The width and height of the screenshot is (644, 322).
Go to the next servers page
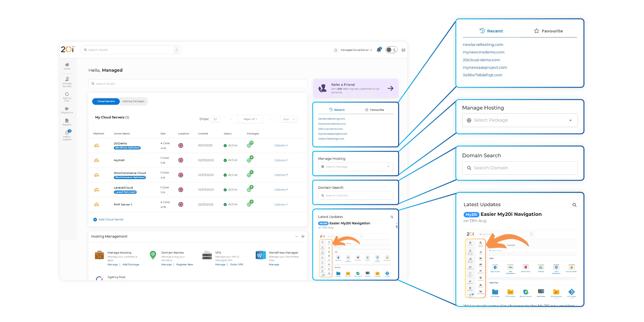point(270,119)
